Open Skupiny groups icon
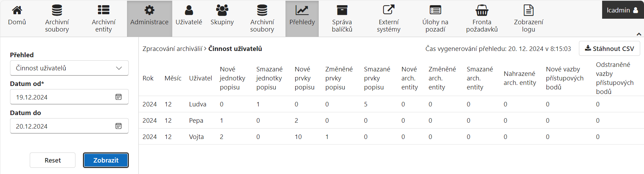Viewport: 644px width, 174px height. [222, 10]
